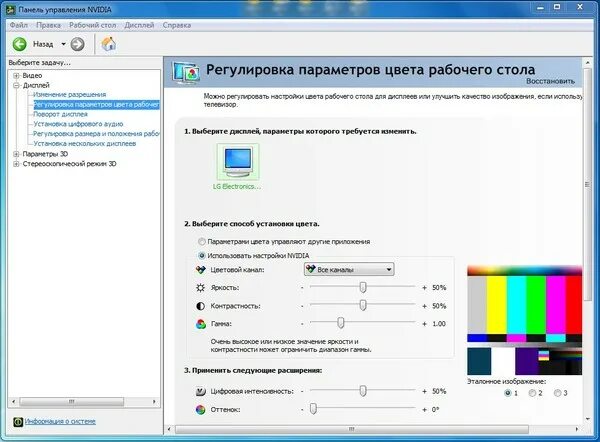600x442 pixels.
Task: Open the Справка menu
Action: [x=176, y=25]
